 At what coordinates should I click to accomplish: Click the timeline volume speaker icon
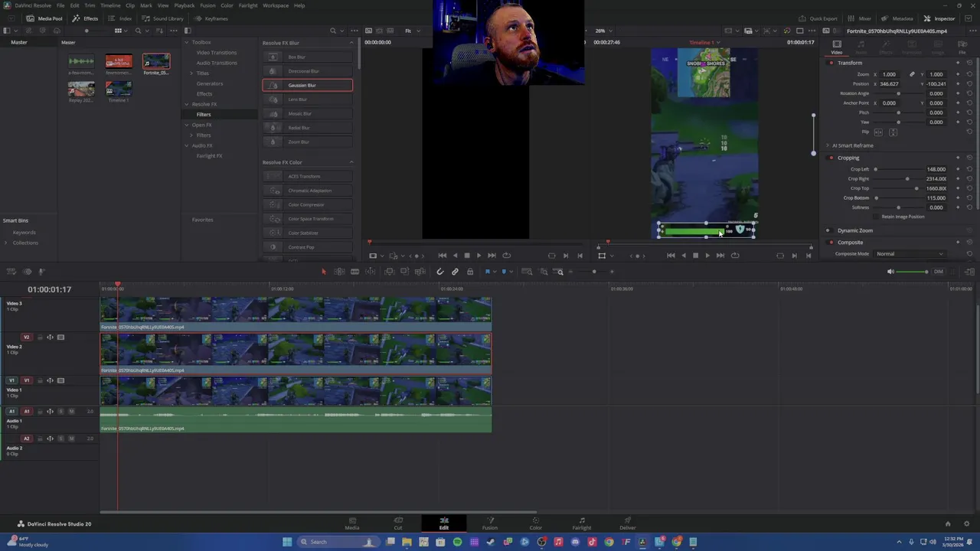click(890, 272)
